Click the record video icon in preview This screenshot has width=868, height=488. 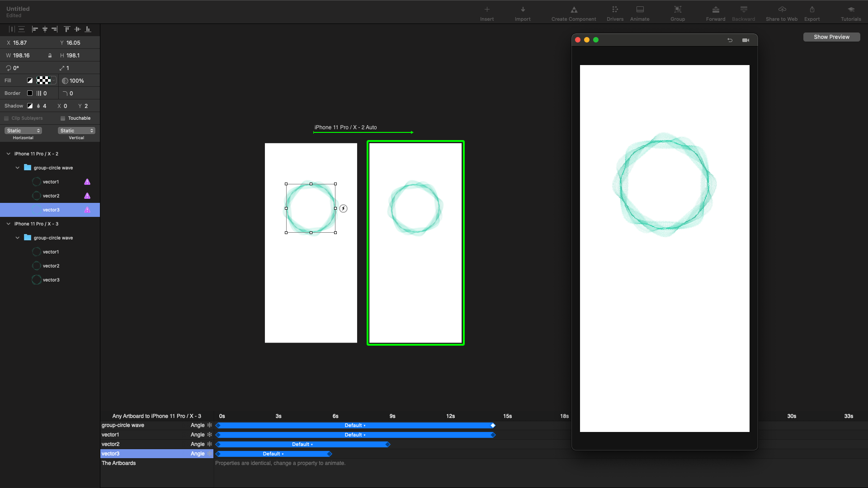pos(745,40)
